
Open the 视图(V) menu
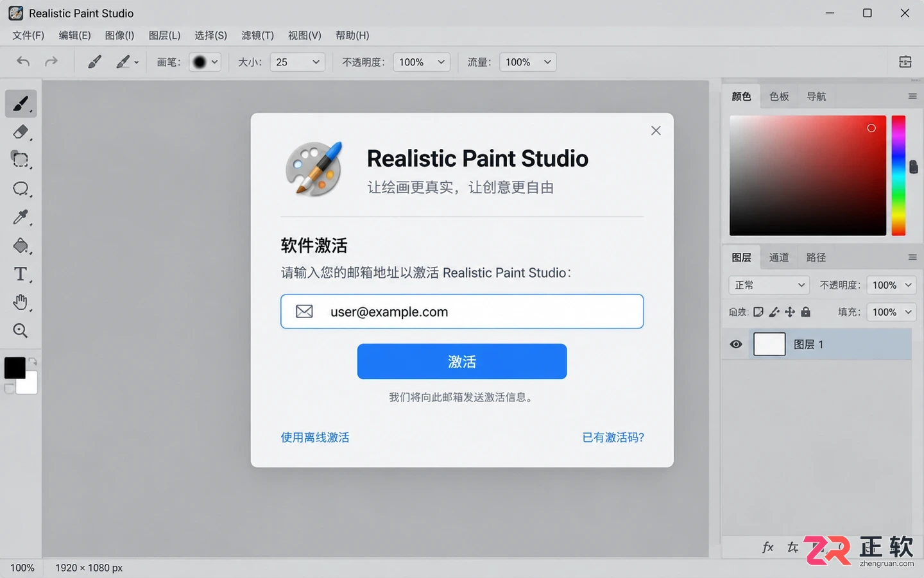tap(304, 35)
